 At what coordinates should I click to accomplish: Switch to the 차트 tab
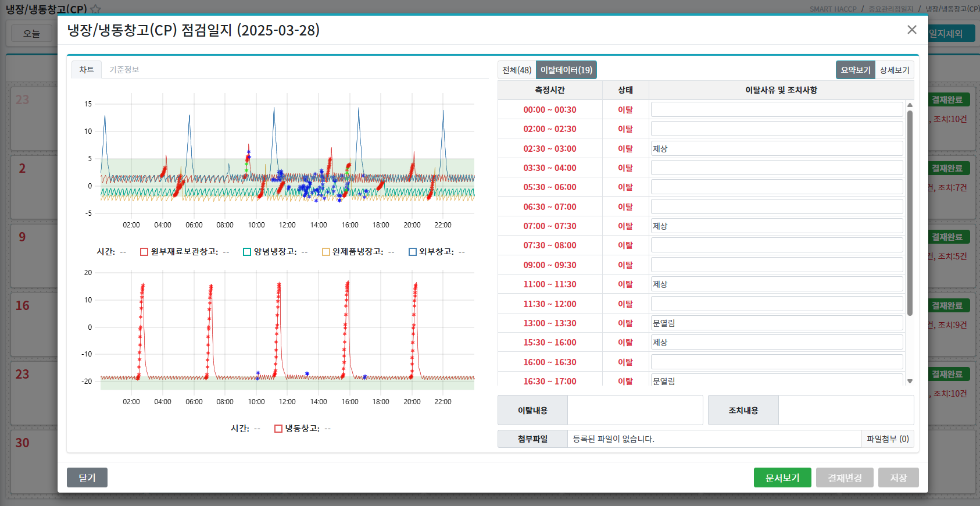pos(87,70)
